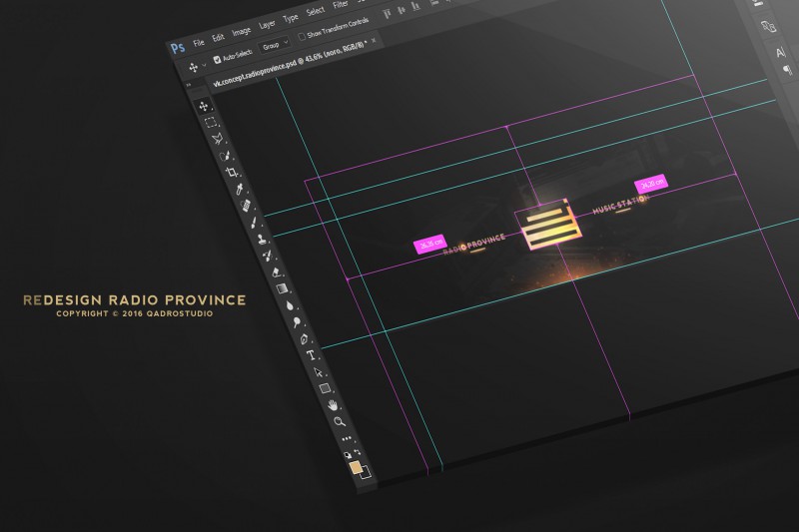This screenshot has height=532, width=799.
Task: Open the Select menu
Action: 315,11
